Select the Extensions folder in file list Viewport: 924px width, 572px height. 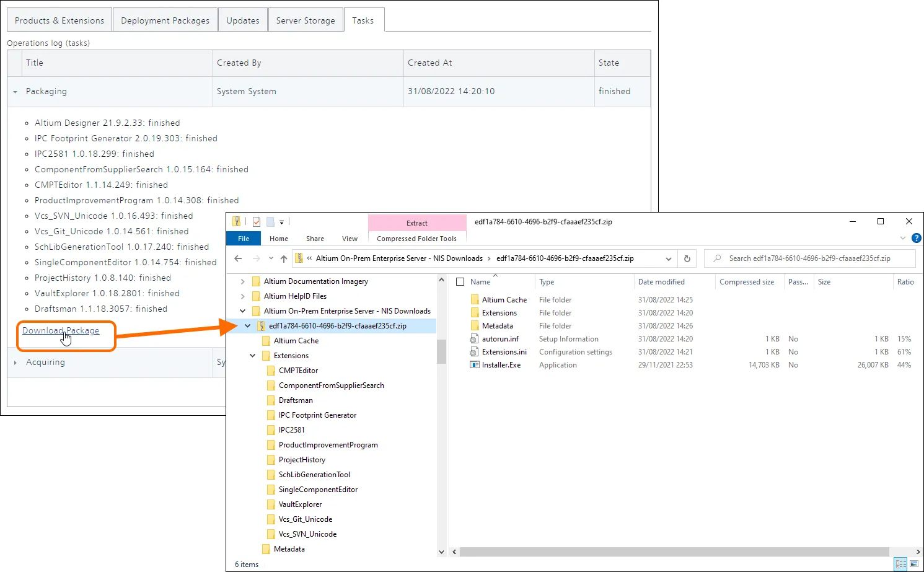[x=499, y=313]
